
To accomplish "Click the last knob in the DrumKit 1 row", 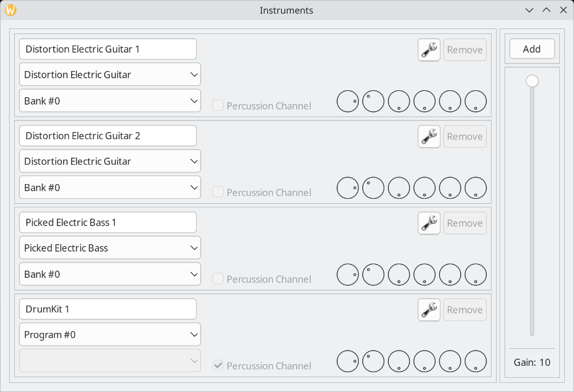I will [x=476, y=361].
